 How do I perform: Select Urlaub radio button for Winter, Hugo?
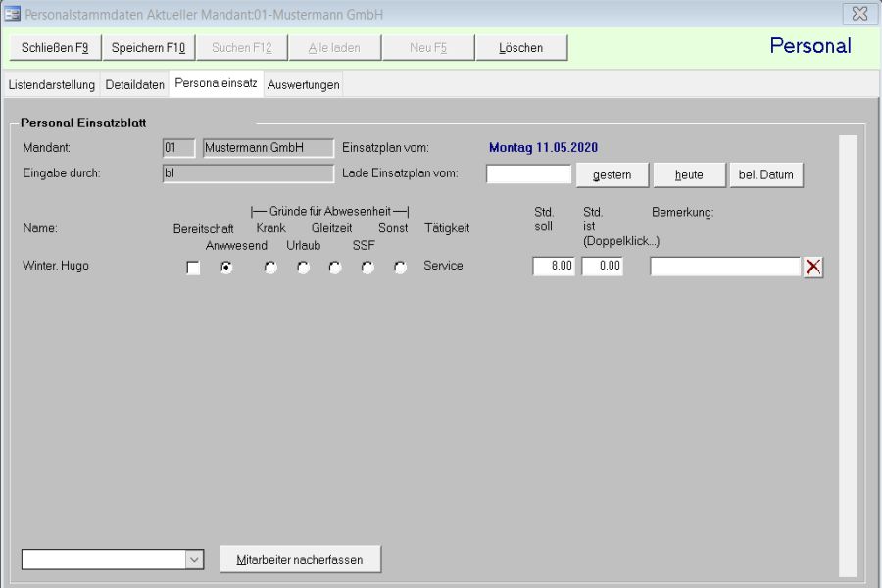(303, 268)
